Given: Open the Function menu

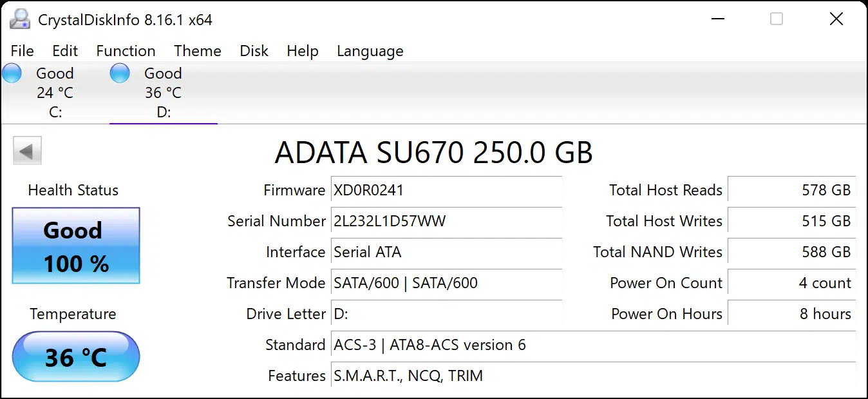Looking at the screenshot, I should pyautogui.click(x=126, y=51).
